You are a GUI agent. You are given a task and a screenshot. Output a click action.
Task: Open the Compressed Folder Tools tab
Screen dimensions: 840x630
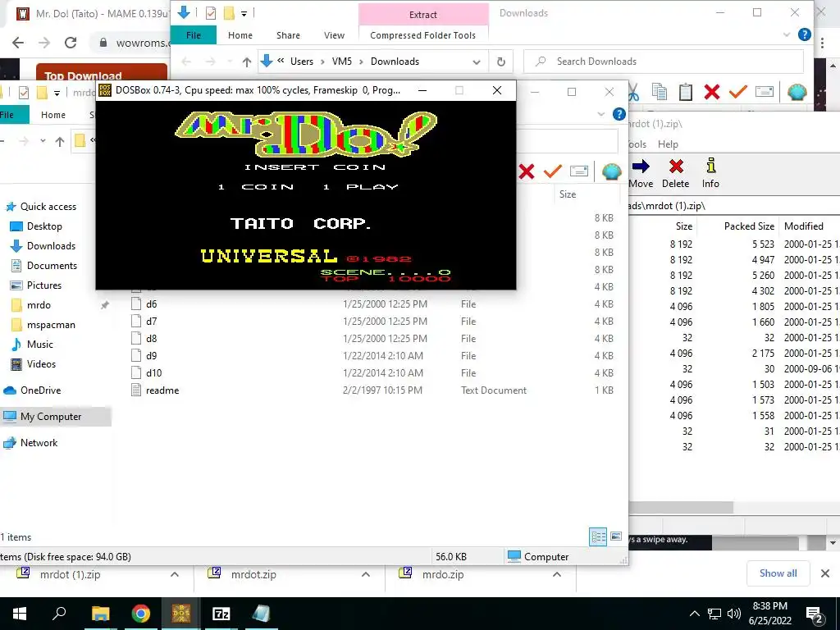422,35
